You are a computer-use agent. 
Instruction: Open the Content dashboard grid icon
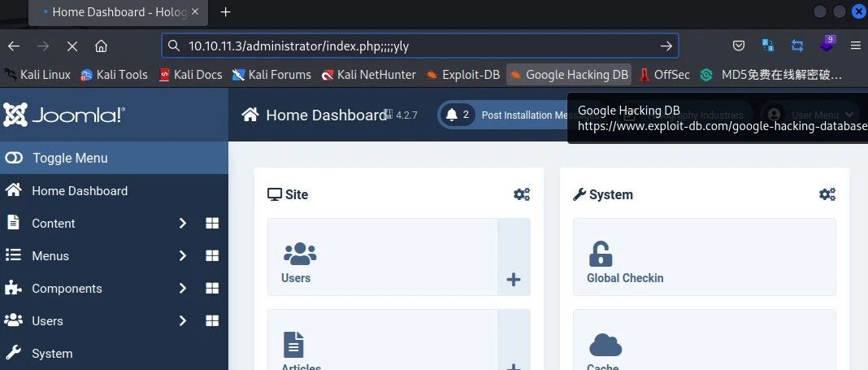pos(212,223)
